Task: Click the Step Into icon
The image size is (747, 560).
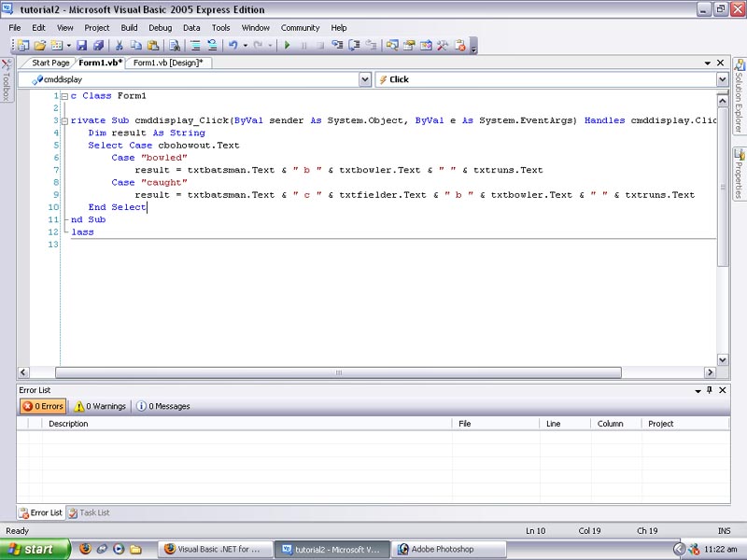Action: point(337,45)
